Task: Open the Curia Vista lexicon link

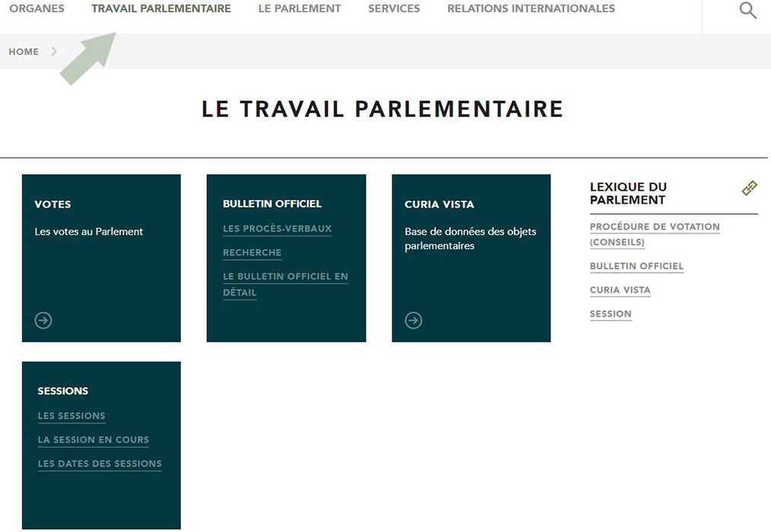Action: point(620,290)
